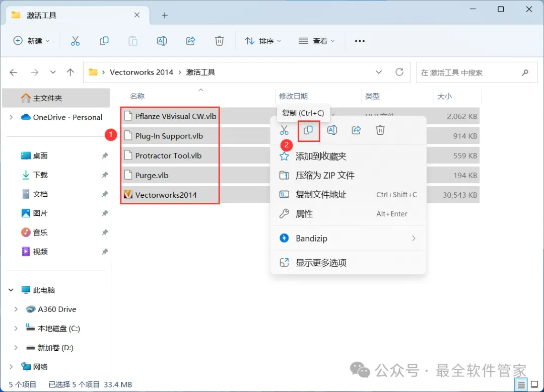Screen dimensions: 544x392
Task: Open 文档 in the navigation pane
Action: click(40, 194)
